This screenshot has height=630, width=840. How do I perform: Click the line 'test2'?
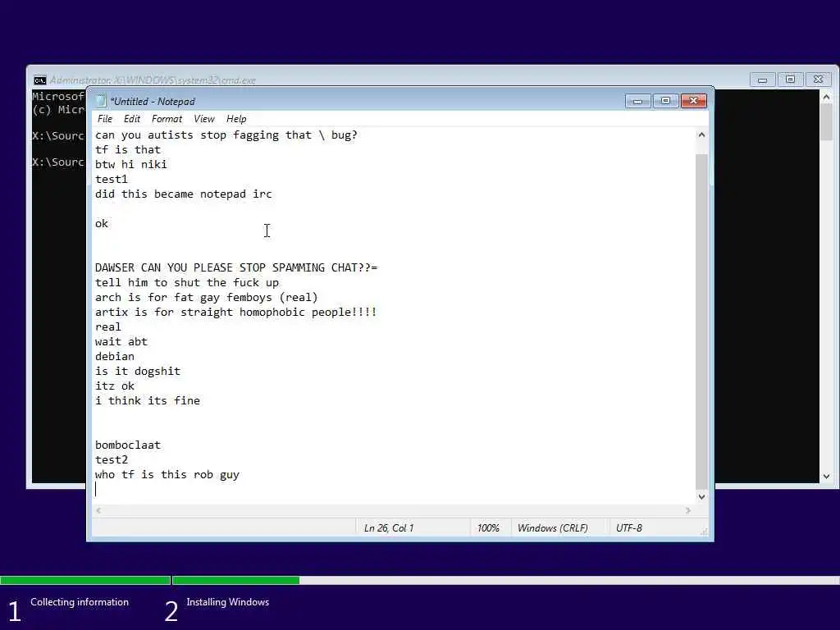pyautogui.click(x=112, y=459)
